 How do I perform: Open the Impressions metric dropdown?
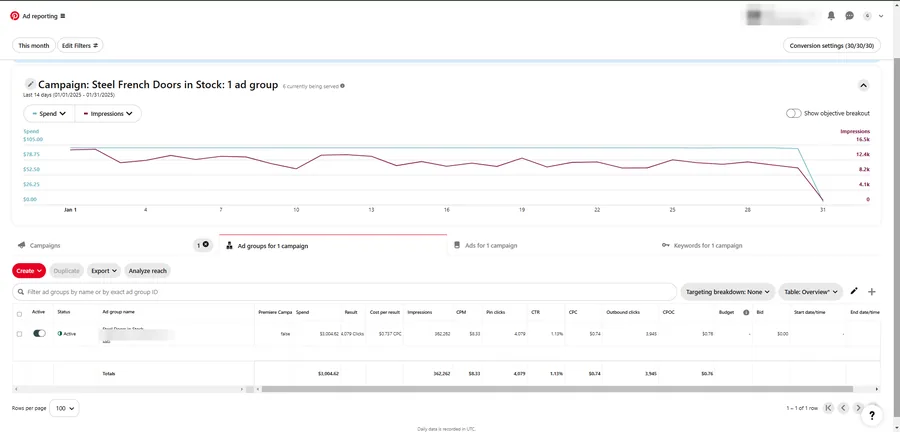point(108,114)
